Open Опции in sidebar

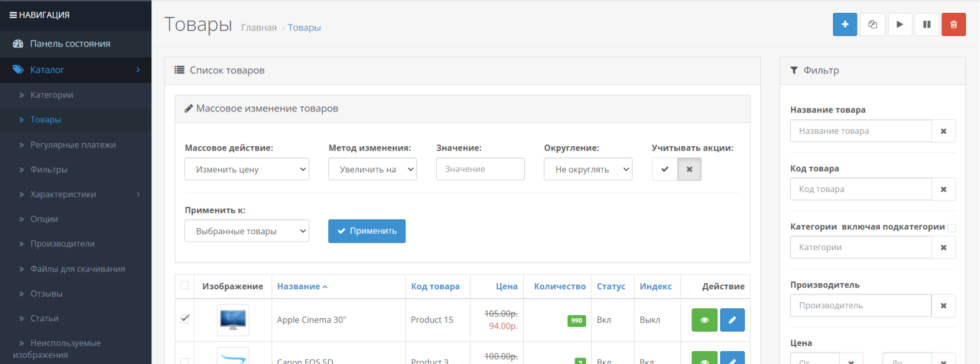click(75, 219)
